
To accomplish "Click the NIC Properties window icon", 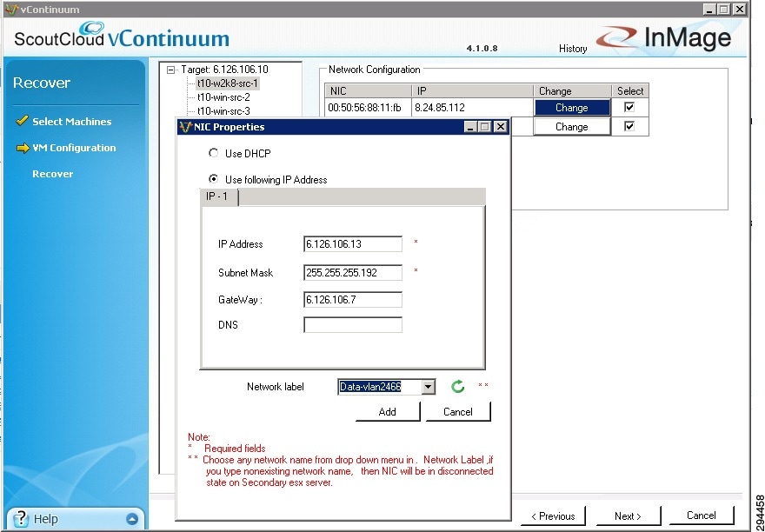I will point(185,127).
